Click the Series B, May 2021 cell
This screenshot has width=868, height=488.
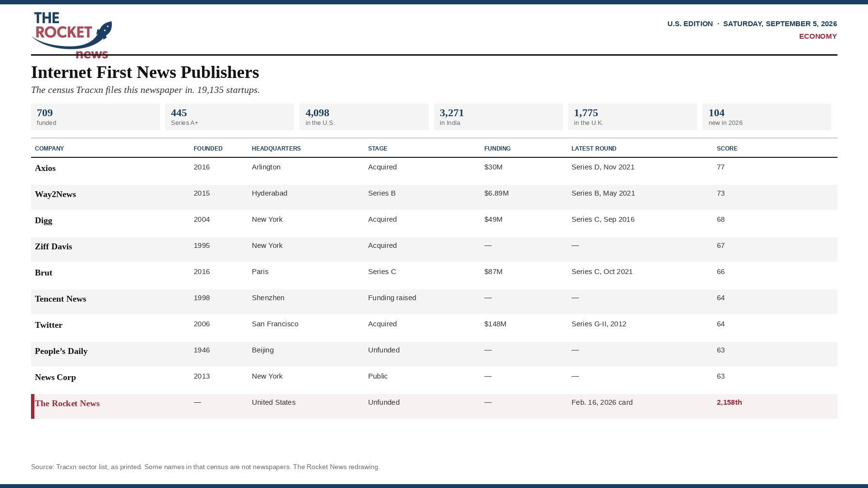(x=603, y=193)
